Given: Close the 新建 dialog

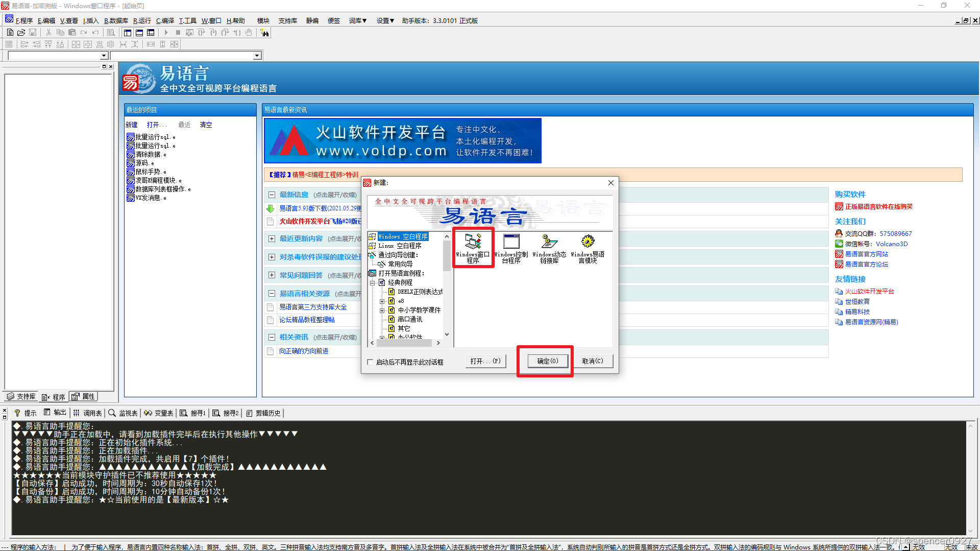Looking at the screenshot, I should (x=611, y=183).
